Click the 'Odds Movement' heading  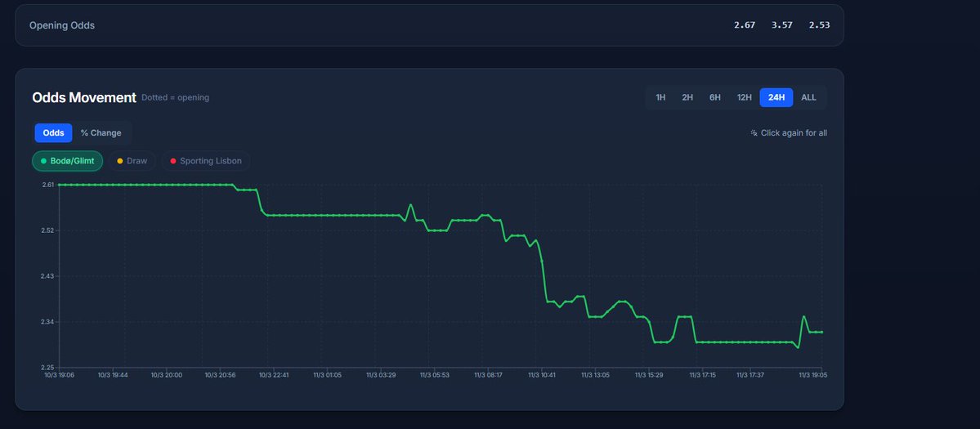(x=83, y=97)
